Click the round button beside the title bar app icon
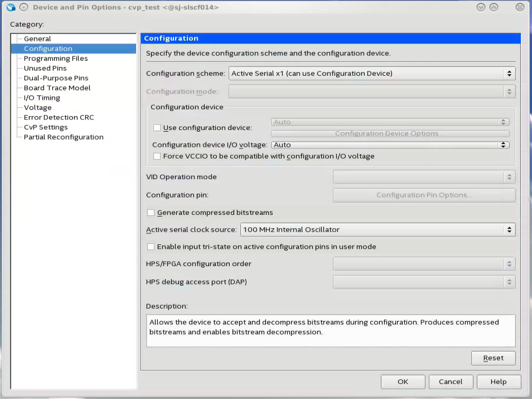 pyautogui.click(x=23, y=7)
